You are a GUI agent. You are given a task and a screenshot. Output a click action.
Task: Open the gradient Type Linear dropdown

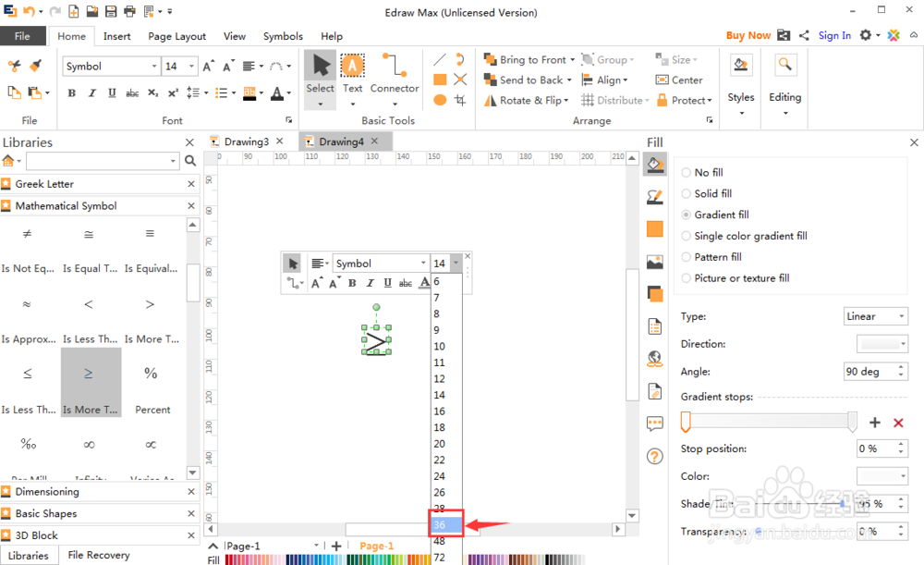876,316
